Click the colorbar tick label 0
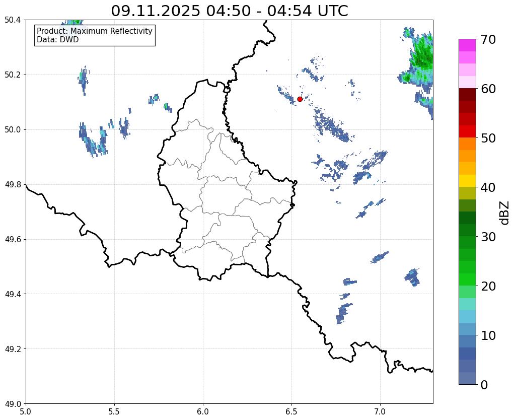This screenshot has width=515, height=420. click(x=484, y=385)
